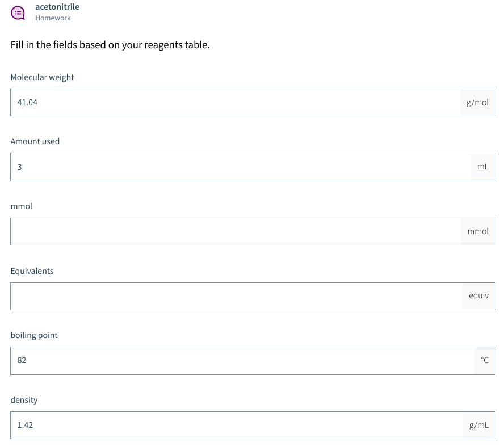
Task: Click the Homework subtitle label
Action: pos(53,18)
